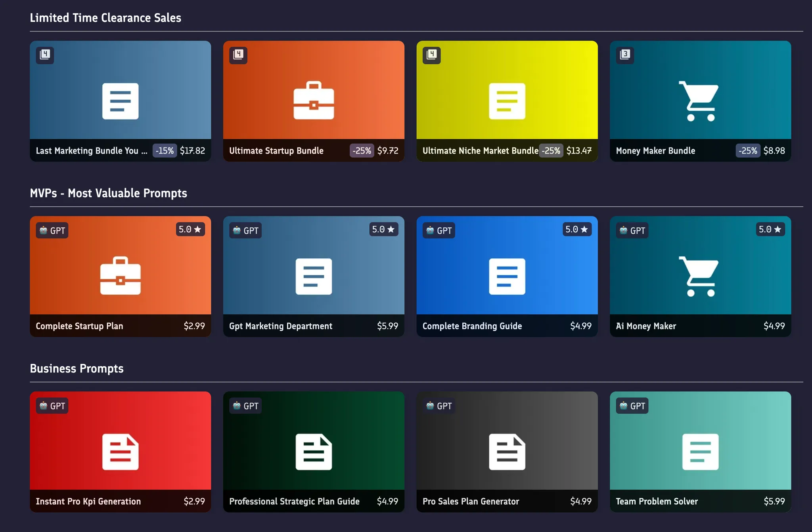812x532 pixels.
Task: Open MVPs - Most Valuable Prompts heading
Action: click(108, 193)
